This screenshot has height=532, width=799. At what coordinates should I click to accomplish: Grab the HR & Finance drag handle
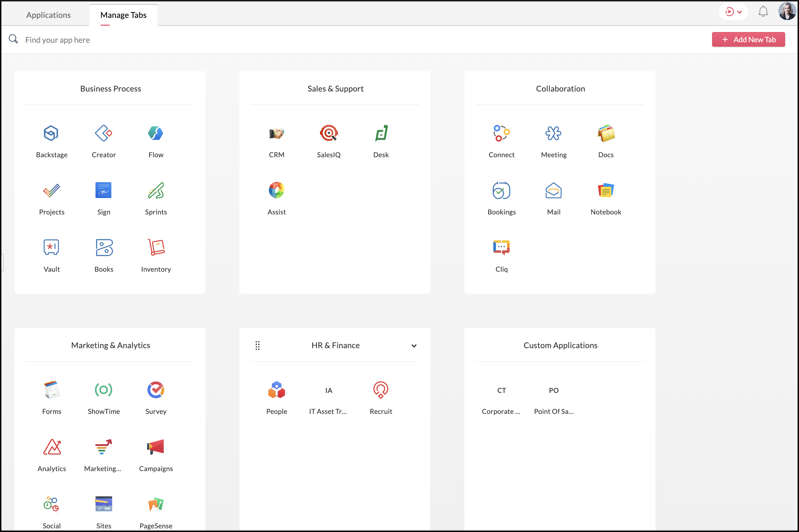tap(258, 345)
